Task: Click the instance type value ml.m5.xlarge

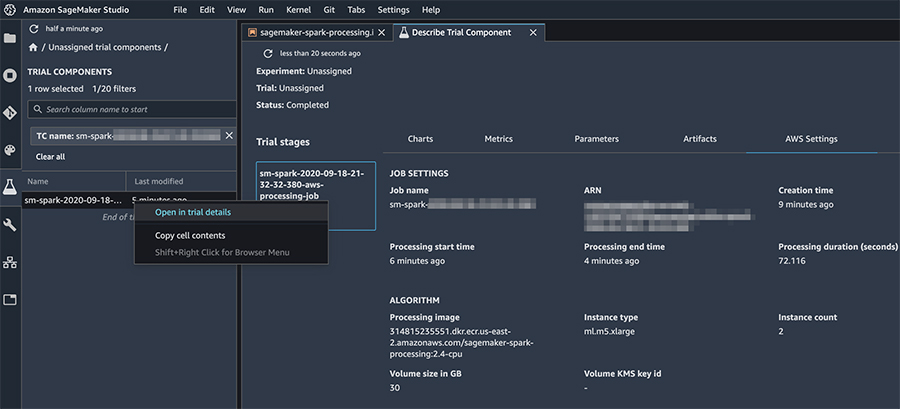Action: [x=609, y=331]
